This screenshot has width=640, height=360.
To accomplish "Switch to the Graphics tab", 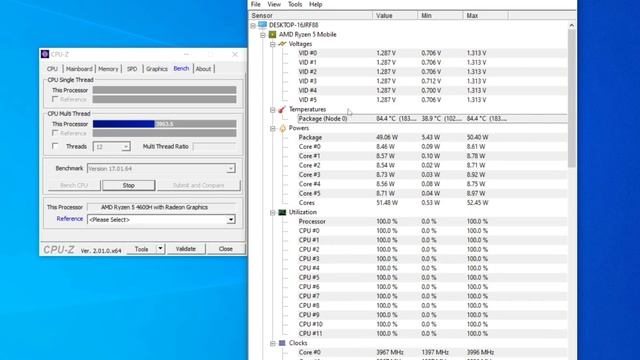I will pos(157,69).
